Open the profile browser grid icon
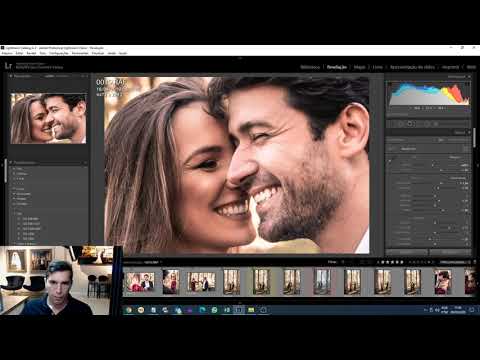Viewport: 480px width, 360px height. tap(466, 149)
